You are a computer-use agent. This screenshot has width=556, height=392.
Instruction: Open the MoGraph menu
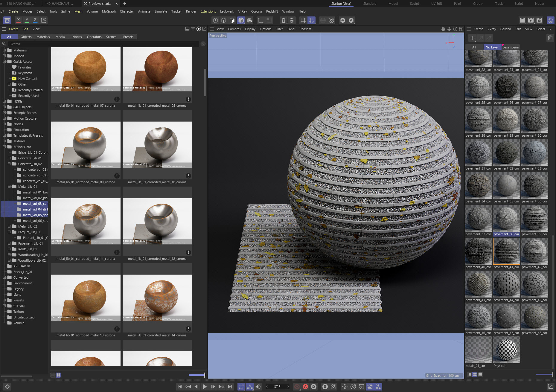click(x=109, y=11)
